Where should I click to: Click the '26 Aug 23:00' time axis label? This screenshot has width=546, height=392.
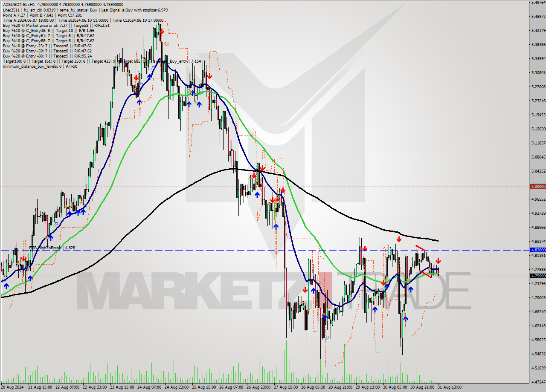(x=259, y=387)
